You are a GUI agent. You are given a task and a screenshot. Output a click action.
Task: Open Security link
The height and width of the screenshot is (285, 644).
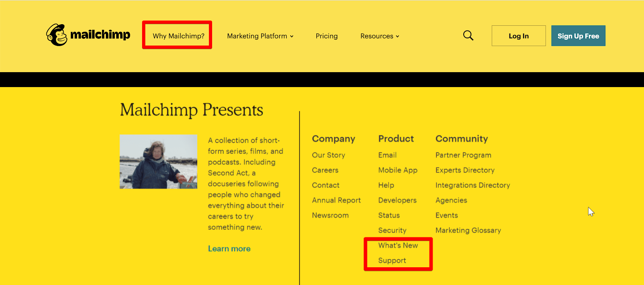(x=392, y=230)
